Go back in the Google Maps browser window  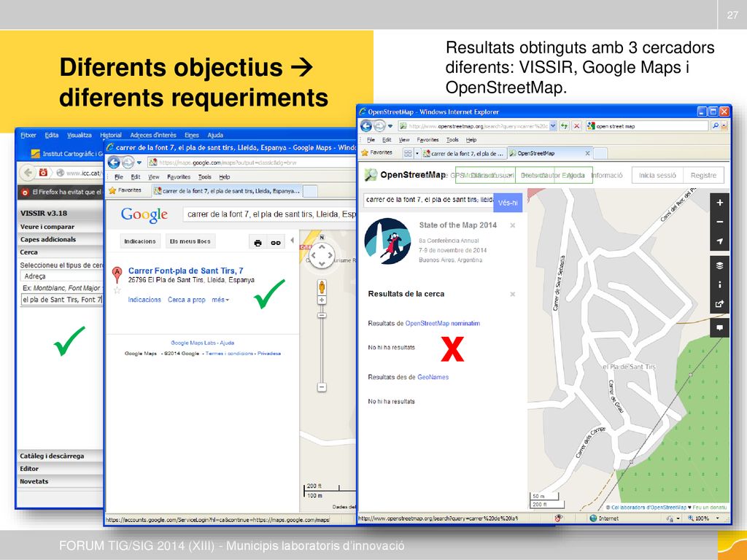(113, 163)
